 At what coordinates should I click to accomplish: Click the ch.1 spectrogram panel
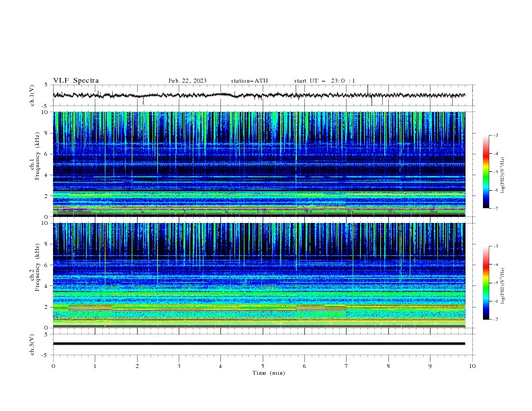pos(259,164)
